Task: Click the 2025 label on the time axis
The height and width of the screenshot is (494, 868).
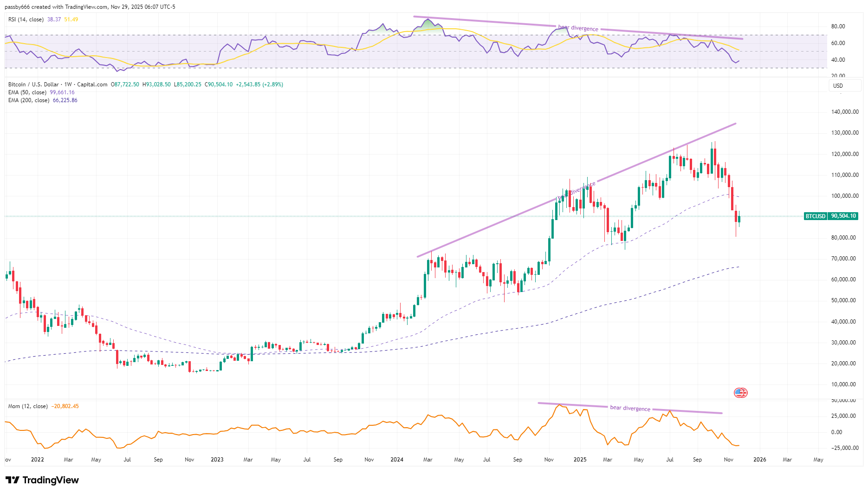Action: pyautogui.click(x=579, y=459)
